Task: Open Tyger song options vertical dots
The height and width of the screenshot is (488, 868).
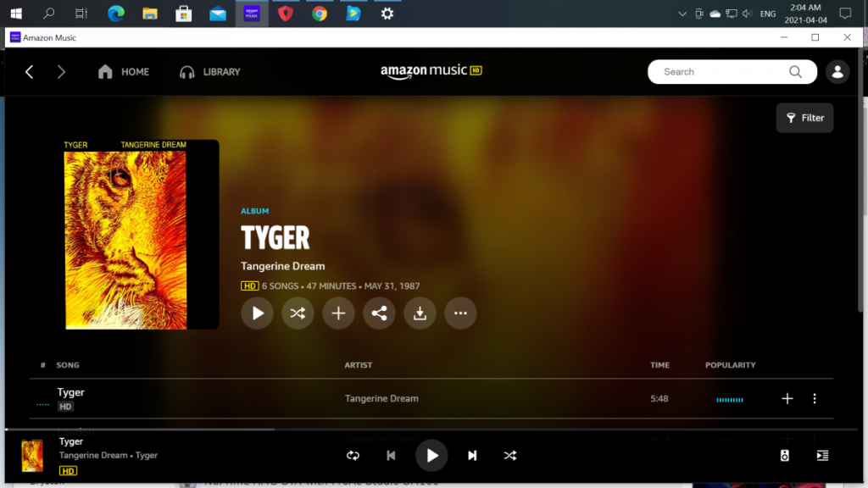Action: coord(815,398)
